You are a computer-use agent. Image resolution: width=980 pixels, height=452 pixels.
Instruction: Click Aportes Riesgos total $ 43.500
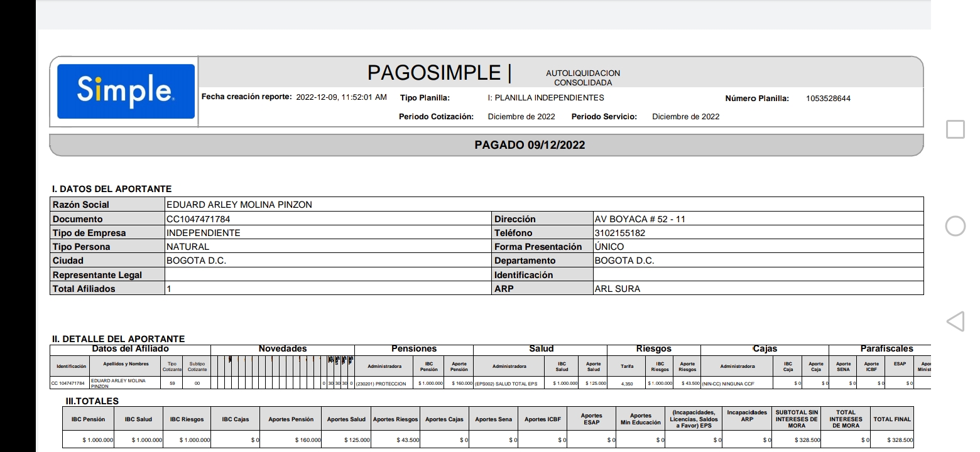pos(408,440)
